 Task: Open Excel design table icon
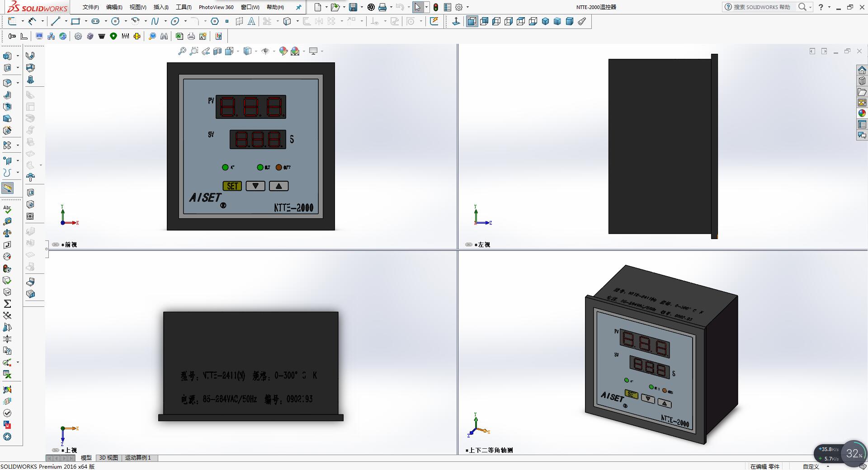(x=7, y=374)
